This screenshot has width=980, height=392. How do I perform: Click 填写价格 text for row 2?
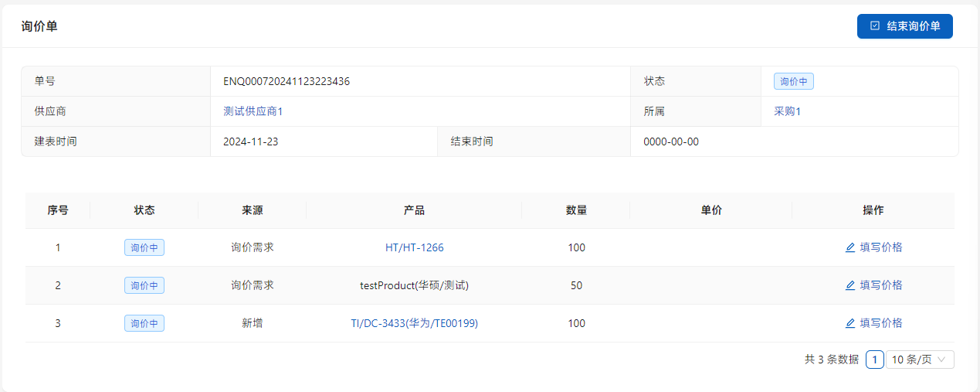coord(880,285)
